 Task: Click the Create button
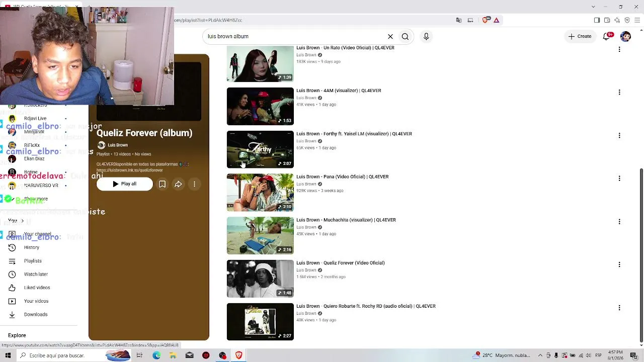580,36
